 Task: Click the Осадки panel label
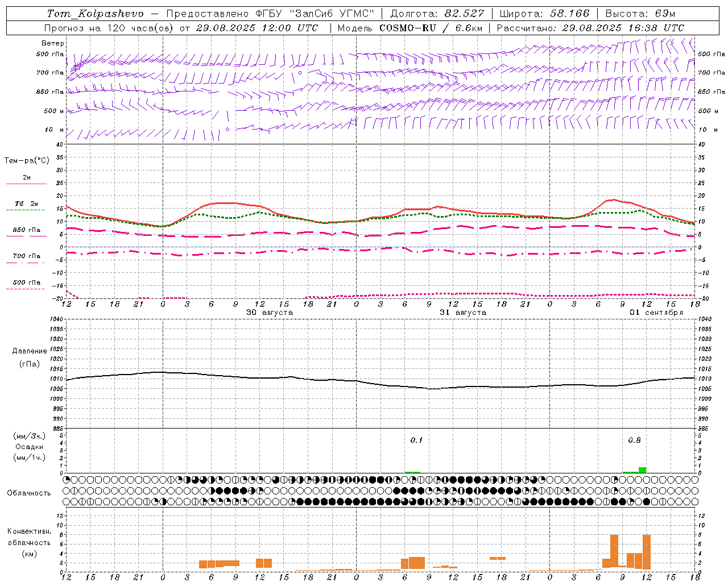coord(30,447)
